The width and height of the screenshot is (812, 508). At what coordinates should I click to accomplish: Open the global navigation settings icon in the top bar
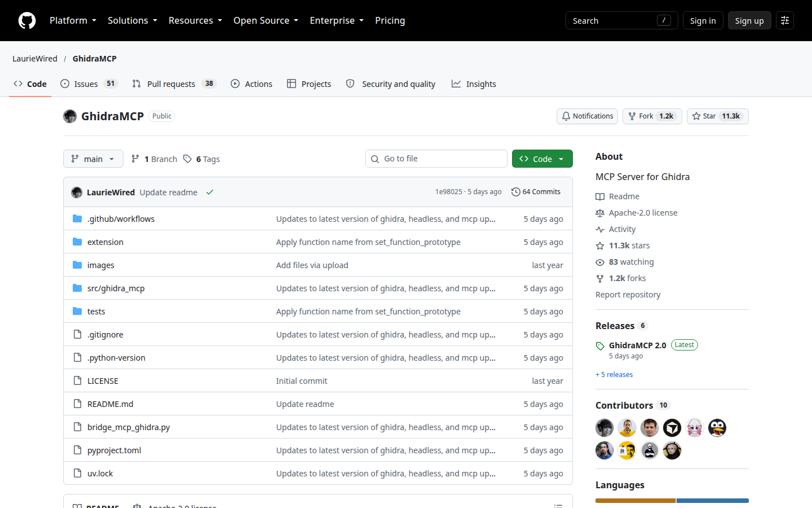pyautogui.click(x=785, y=20)
